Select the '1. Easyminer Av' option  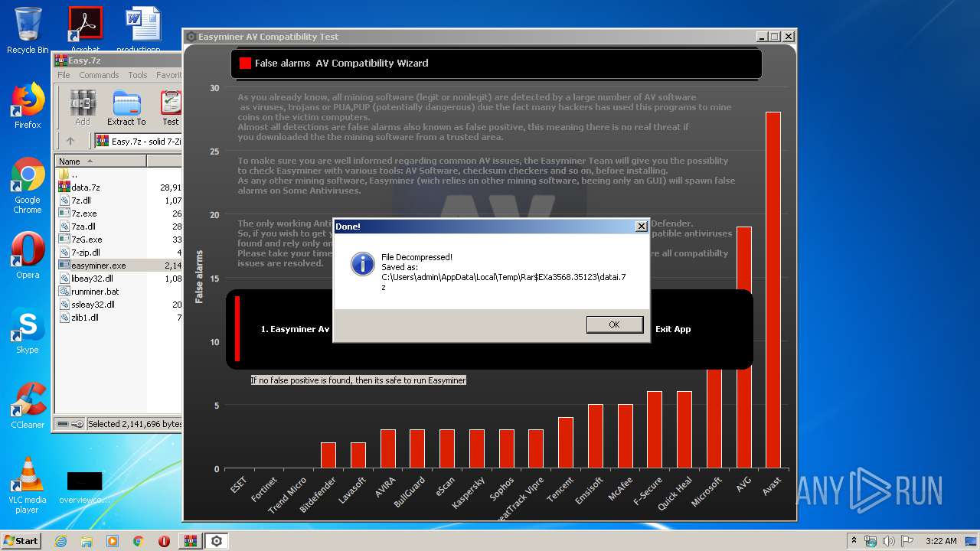pyautogui.click(x=295, y=329)
